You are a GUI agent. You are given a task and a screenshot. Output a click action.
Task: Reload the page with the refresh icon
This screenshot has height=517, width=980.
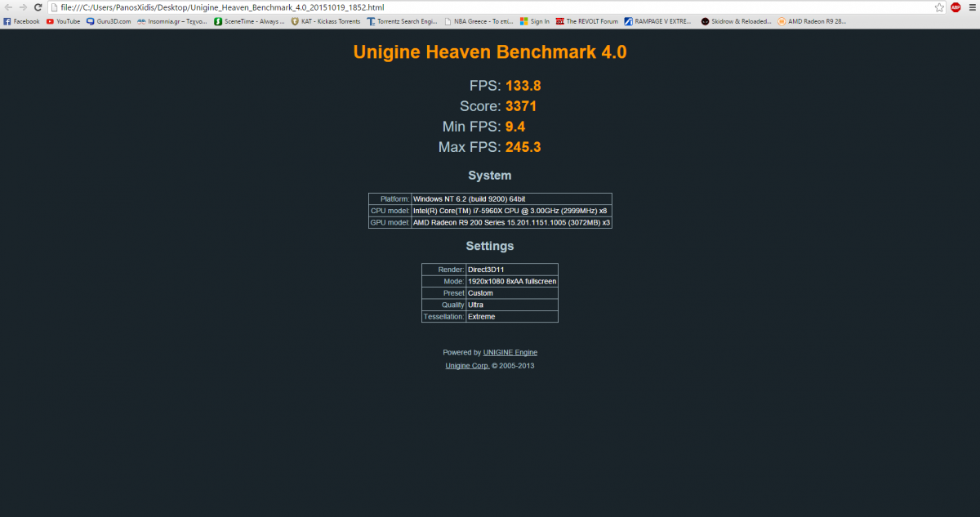click(x=38, y=7)
